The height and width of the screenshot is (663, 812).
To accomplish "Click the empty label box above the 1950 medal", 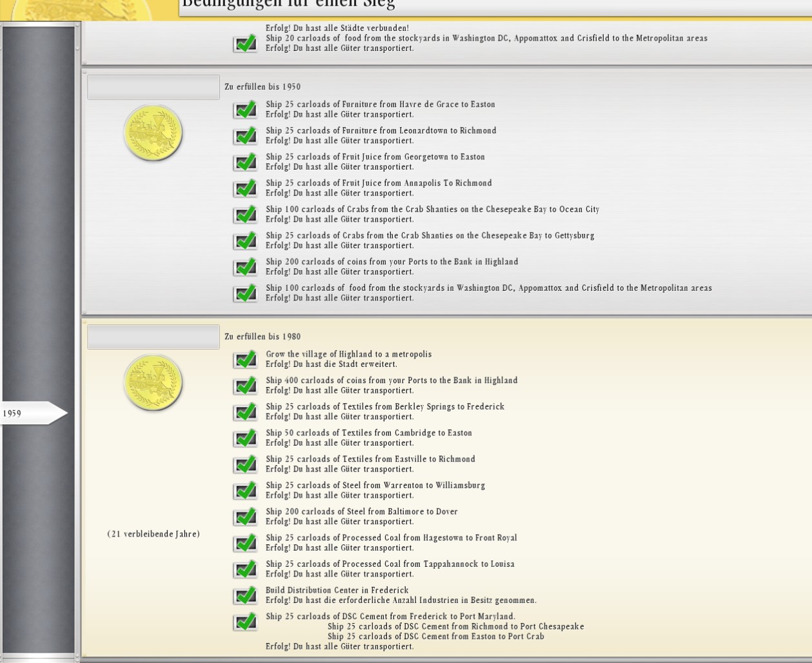I will (x=153, y=87).
